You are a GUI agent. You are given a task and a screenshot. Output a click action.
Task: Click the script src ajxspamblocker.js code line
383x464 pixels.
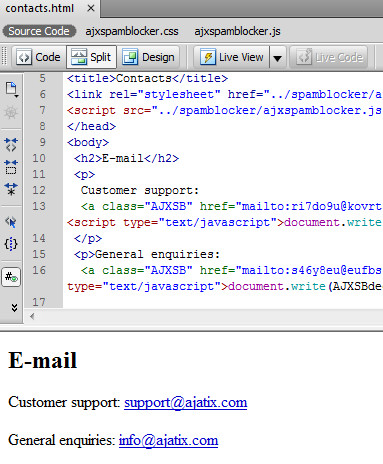224,110
